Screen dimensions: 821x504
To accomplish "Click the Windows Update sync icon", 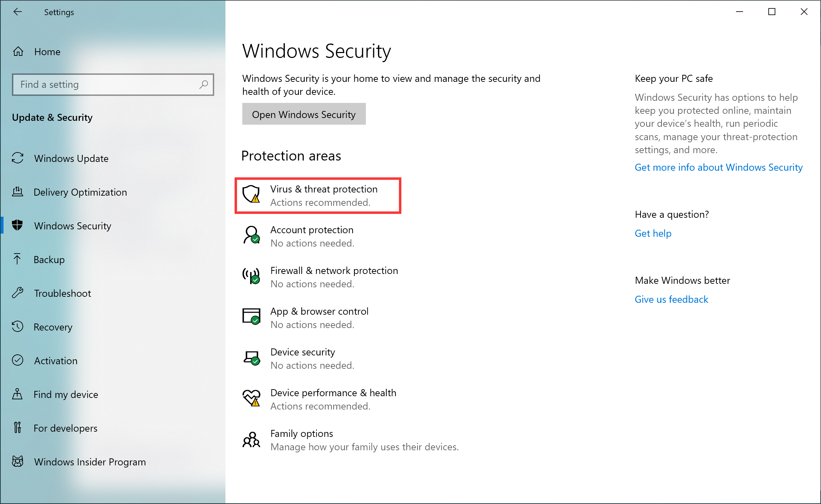I will [x=18, y=158].
